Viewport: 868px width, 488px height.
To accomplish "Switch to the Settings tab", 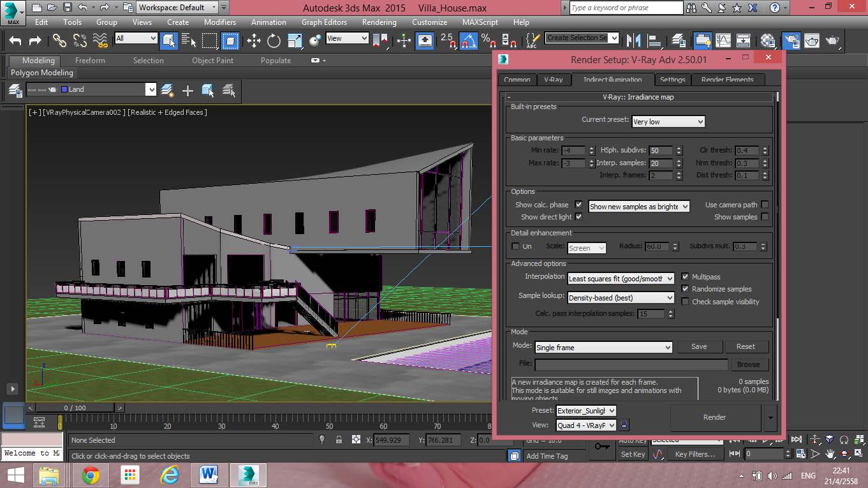I will pos(672,80).
